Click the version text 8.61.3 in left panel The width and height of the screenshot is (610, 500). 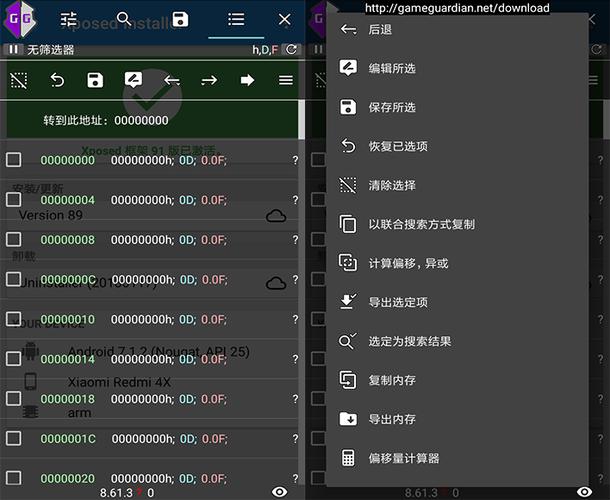[116, 493]
